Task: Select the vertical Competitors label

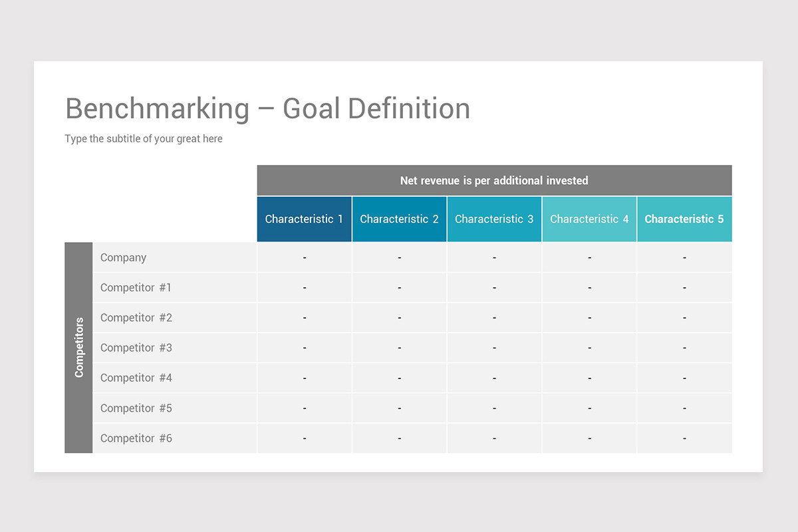Action: coord(78,348)
